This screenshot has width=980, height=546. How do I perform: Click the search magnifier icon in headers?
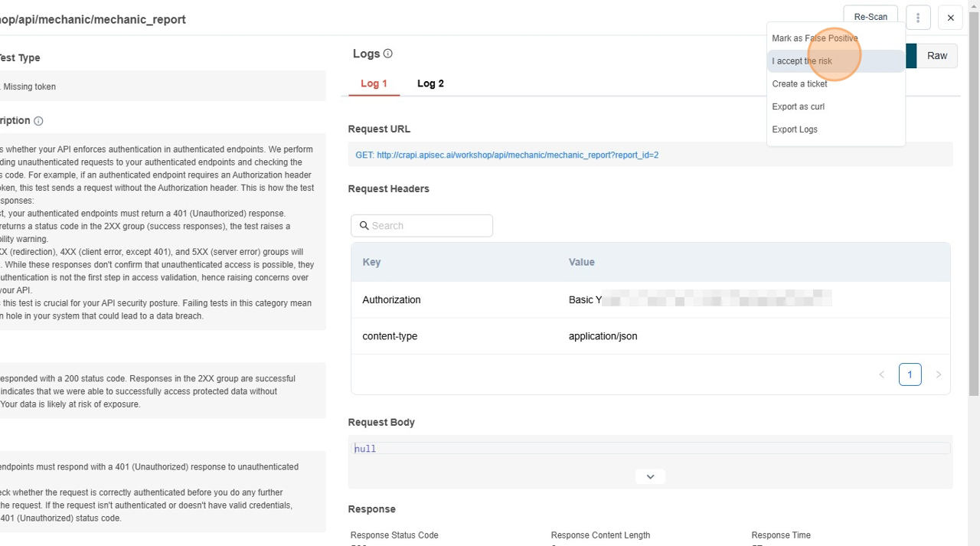[364, 226]
